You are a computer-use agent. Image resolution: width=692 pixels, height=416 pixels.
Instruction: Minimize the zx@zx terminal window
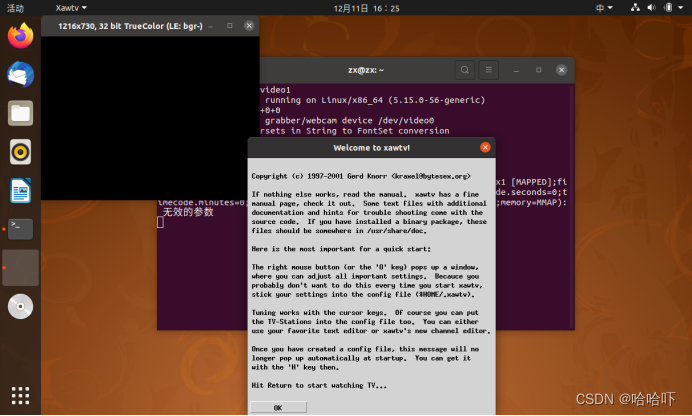[516, 70]
